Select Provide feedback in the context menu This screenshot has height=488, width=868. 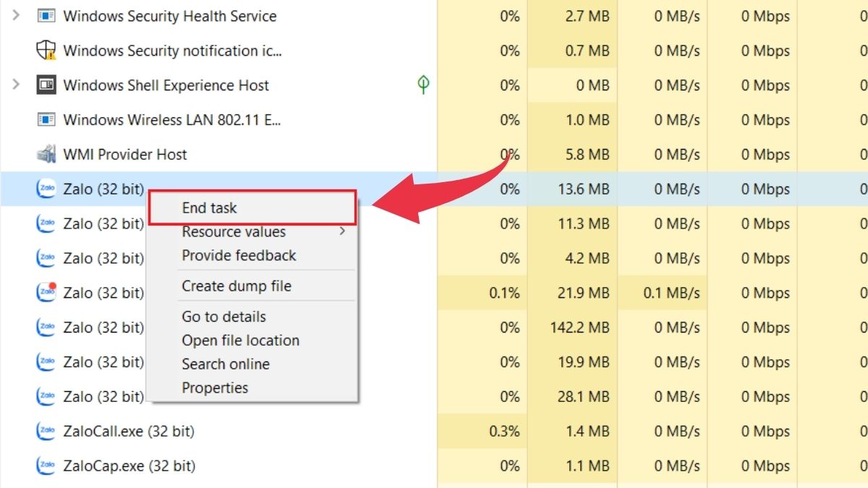point(239,255)
